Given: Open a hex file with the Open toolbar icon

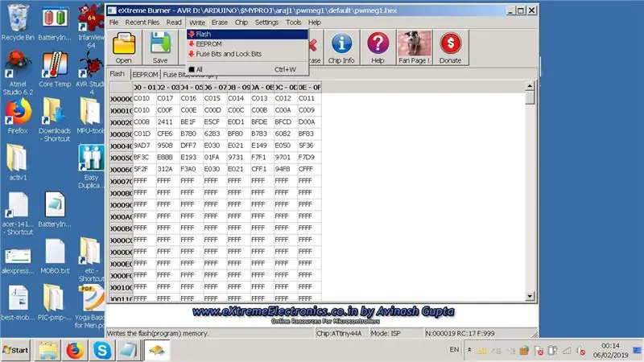Looking at the screenshot, I should pyautogui.click(x=124, y=47).
